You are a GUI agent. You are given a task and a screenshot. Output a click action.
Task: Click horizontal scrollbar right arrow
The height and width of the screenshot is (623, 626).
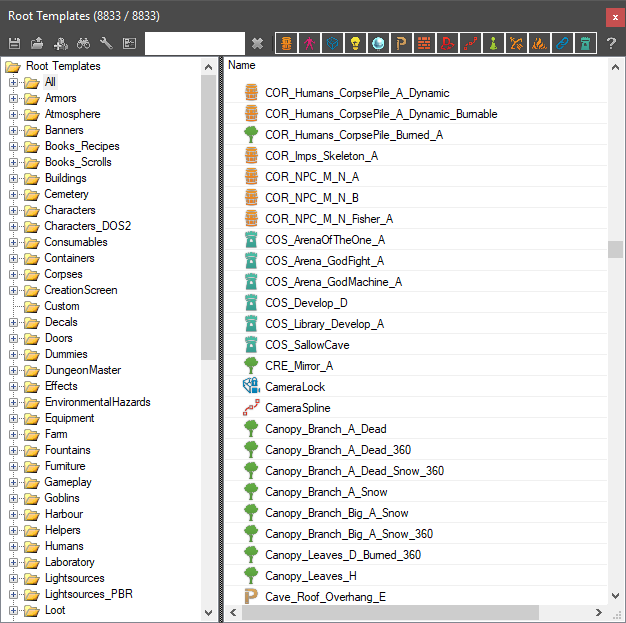click(598, 612)
